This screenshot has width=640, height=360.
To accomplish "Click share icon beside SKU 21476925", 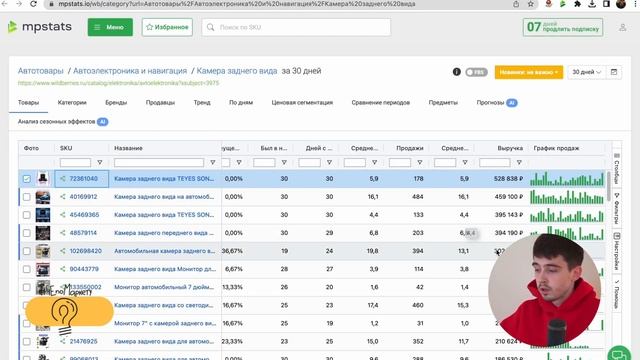I will pyautogui.click(x=63, y=341).
